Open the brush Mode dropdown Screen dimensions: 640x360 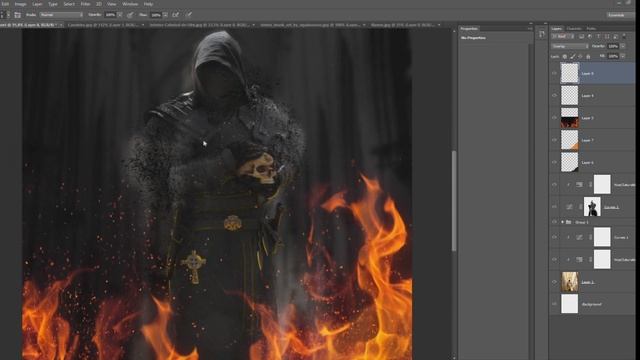pyautogui.click(x=61, y=15)
